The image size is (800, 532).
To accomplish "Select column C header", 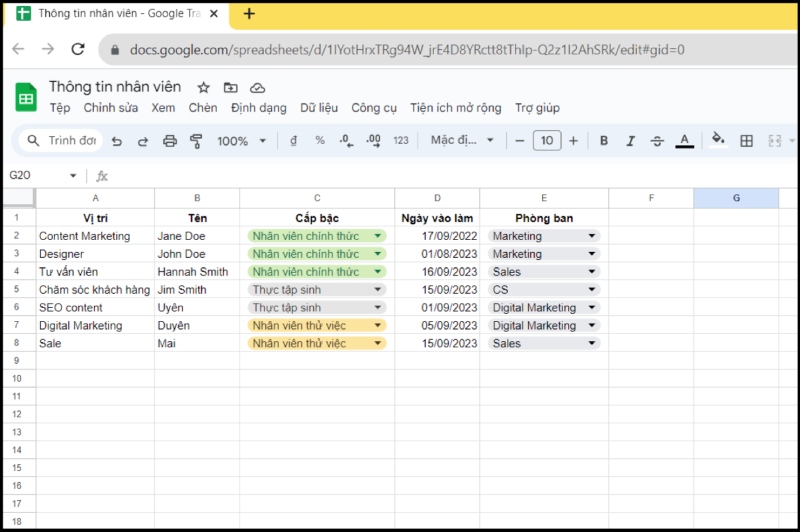I will point(317,198).
